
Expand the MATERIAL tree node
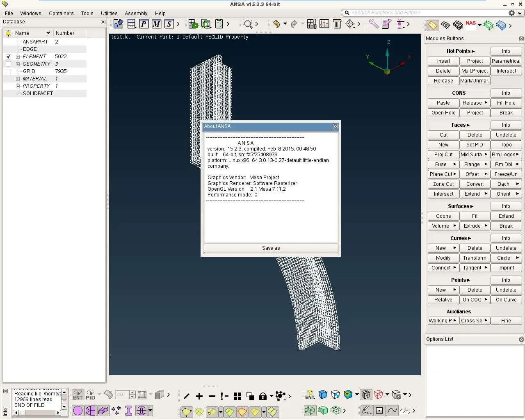pyautogui.click(x=18, y=79)
